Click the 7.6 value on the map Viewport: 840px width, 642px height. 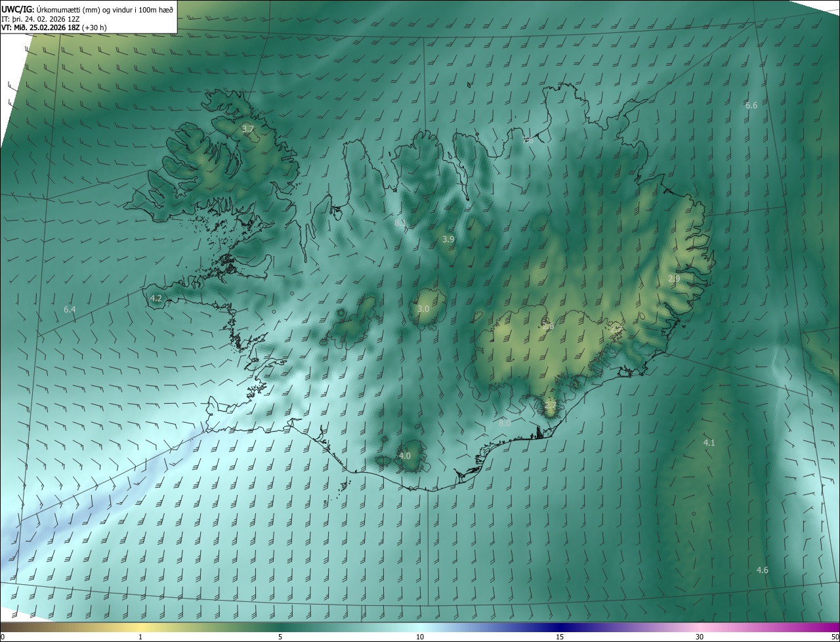click(528, 140)
